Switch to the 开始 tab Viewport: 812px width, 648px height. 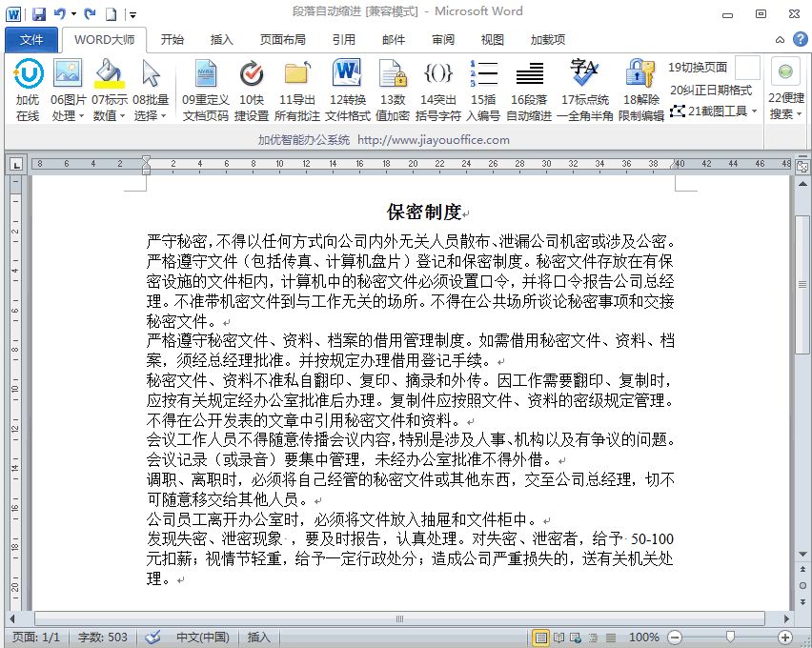(172, 40)
